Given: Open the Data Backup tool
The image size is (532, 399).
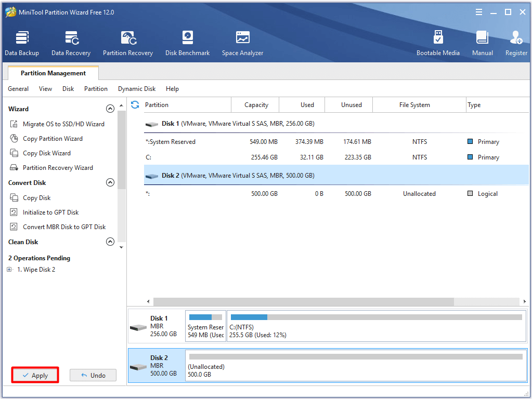Looking at the screenshot, I should (22, 43).
